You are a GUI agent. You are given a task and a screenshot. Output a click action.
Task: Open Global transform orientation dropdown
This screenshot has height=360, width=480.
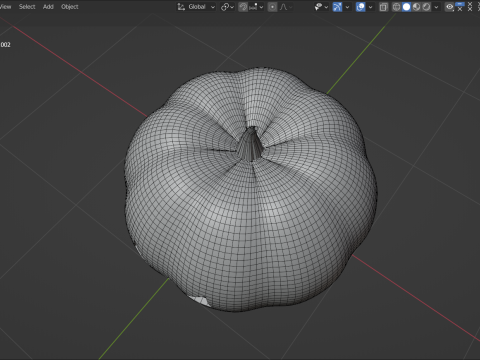coord(196,7)
